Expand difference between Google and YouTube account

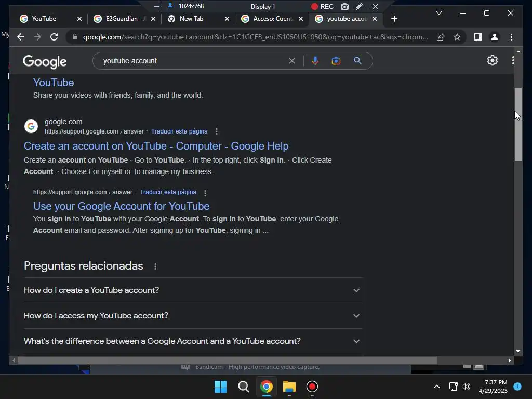pos(193,341)
